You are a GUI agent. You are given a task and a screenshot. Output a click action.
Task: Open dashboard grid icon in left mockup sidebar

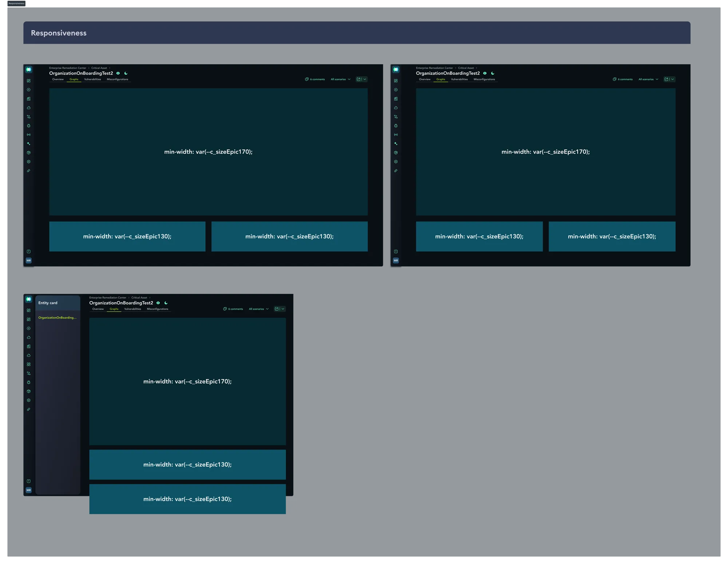pyautogui.click(x=29, y=81)
